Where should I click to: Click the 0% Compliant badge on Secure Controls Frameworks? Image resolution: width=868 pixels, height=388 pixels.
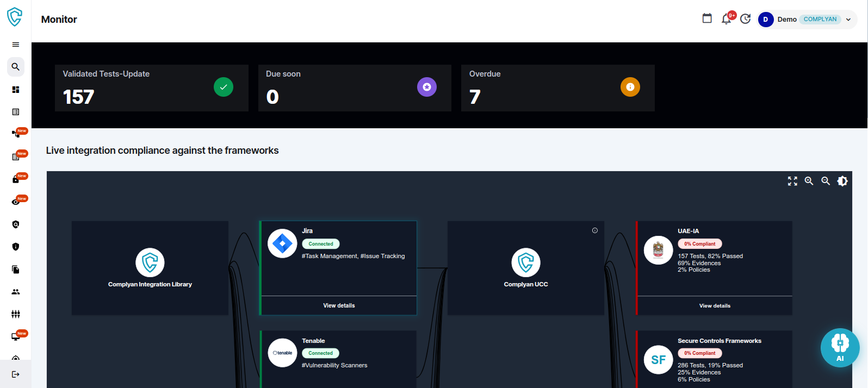point(700,353)
